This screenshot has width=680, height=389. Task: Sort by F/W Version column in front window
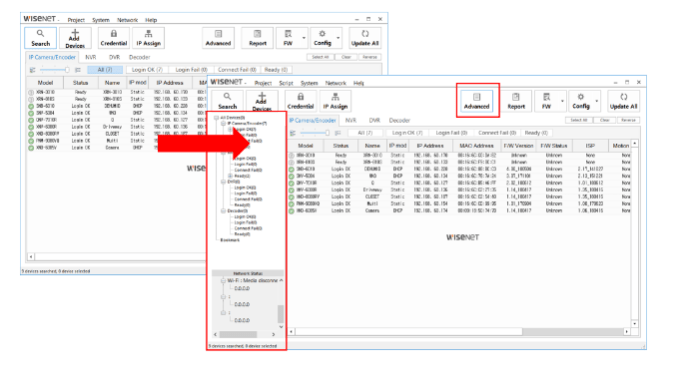pos(519,146)
